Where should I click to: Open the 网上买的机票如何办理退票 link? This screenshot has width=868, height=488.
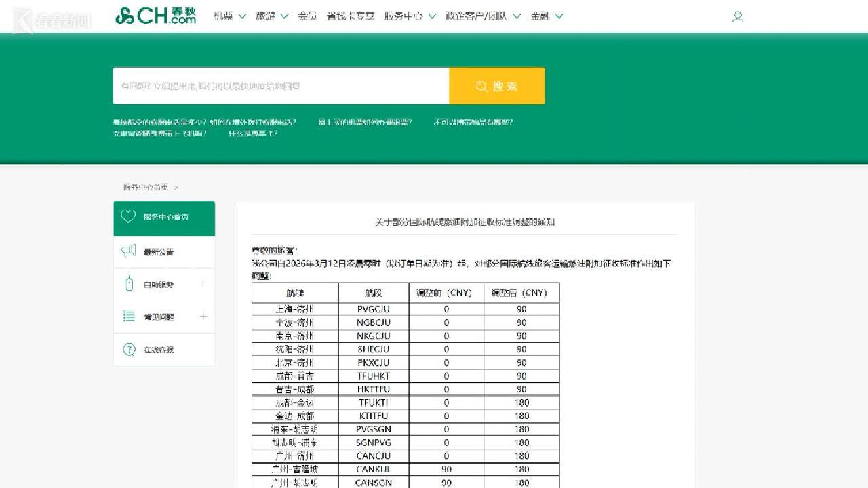tap(365, 123)
